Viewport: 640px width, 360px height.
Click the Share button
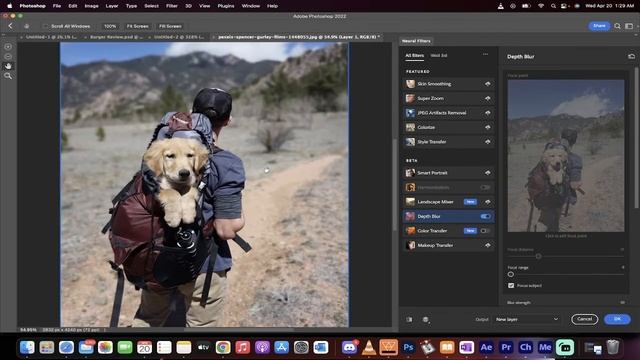[x=599, y=26]
